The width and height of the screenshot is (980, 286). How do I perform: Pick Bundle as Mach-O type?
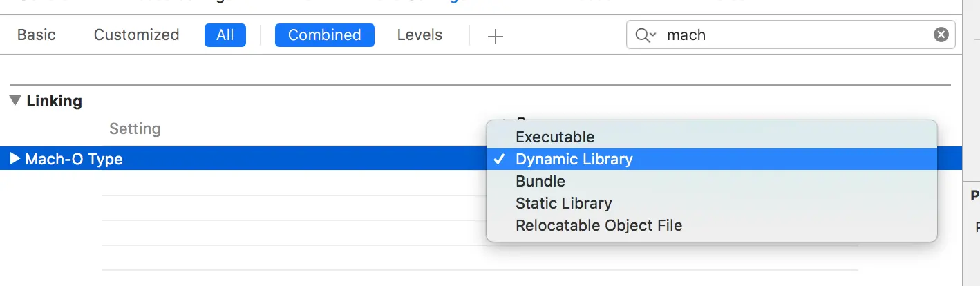click(540, 181)
